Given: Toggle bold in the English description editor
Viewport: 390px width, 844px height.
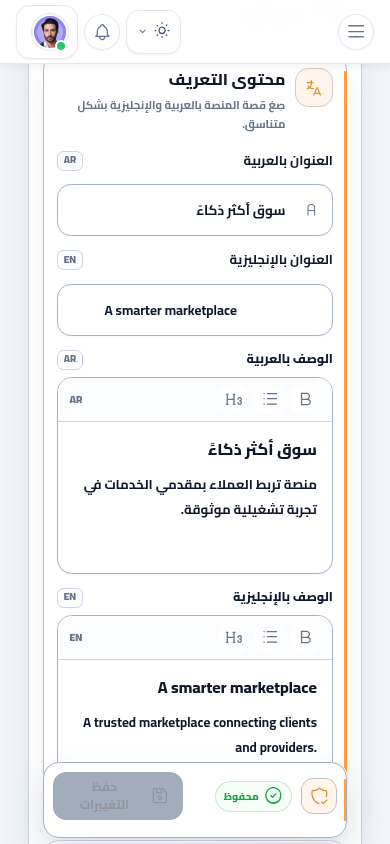Looking at the screenshot, I should point(305,637).
